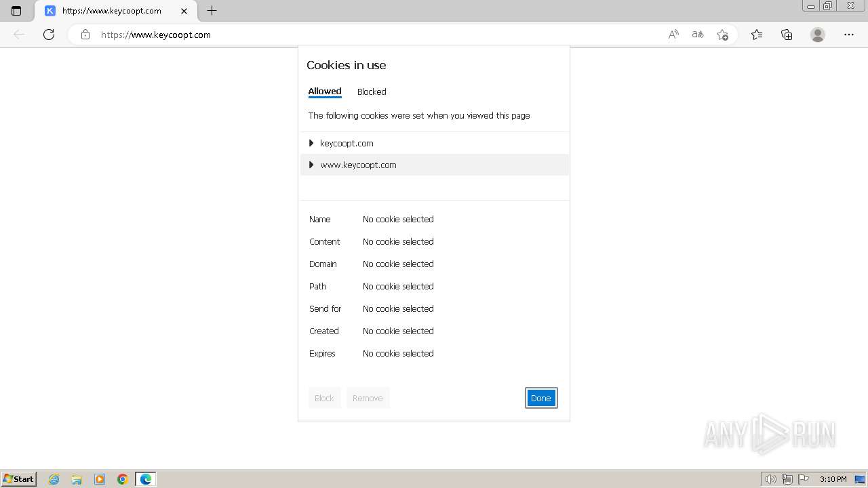Open network status tray icon
This screenshot has height=488, width=868.
pyautogui.click(x=787, y=479)
